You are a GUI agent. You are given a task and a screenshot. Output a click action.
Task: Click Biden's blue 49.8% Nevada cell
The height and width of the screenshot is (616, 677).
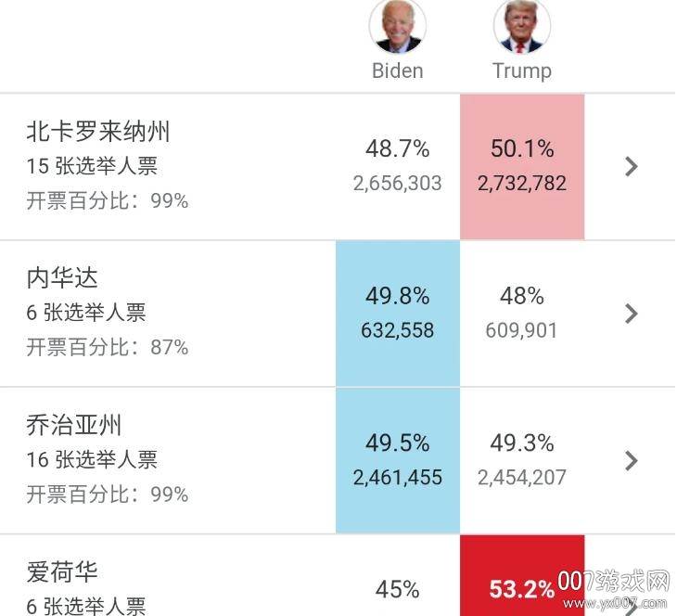(398, 314)
